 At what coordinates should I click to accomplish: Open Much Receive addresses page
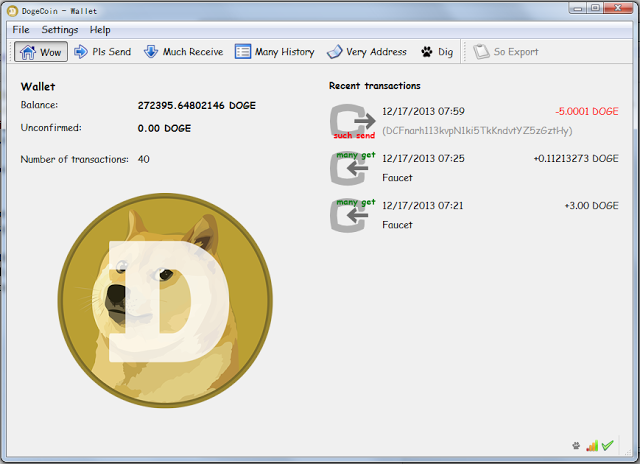183,52
